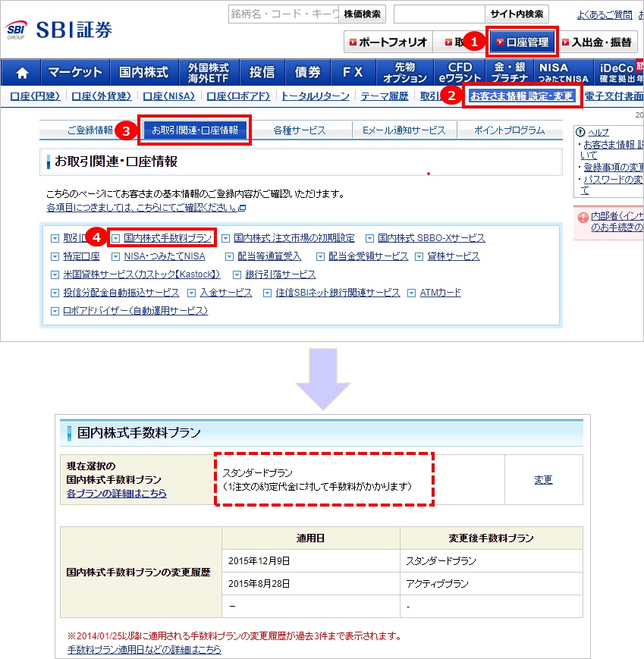Click arrow icon beside 国内株式 SBBO-Xサービス
The width and height of the screenshot is (644, 659).
(369, 239)
